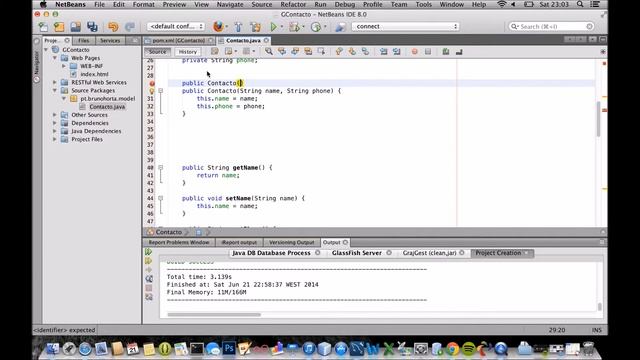
Task: Click the Clean and Build icon
Action: coord(256,27)
